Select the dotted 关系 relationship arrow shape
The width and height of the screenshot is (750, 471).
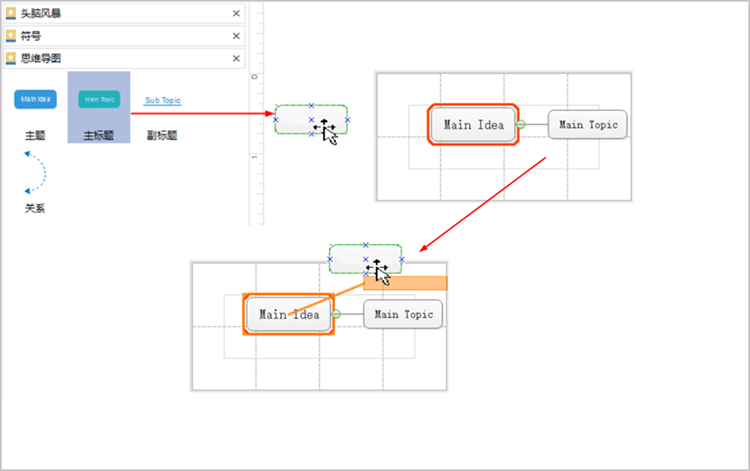click(x=36, y=173)
